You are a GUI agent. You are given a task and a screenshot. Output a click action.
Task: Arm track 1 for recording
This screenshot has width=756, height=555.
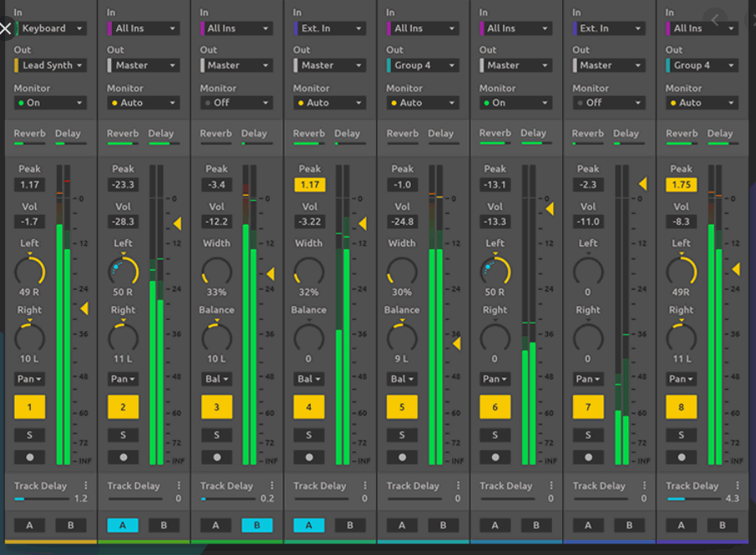pos(30,457)
